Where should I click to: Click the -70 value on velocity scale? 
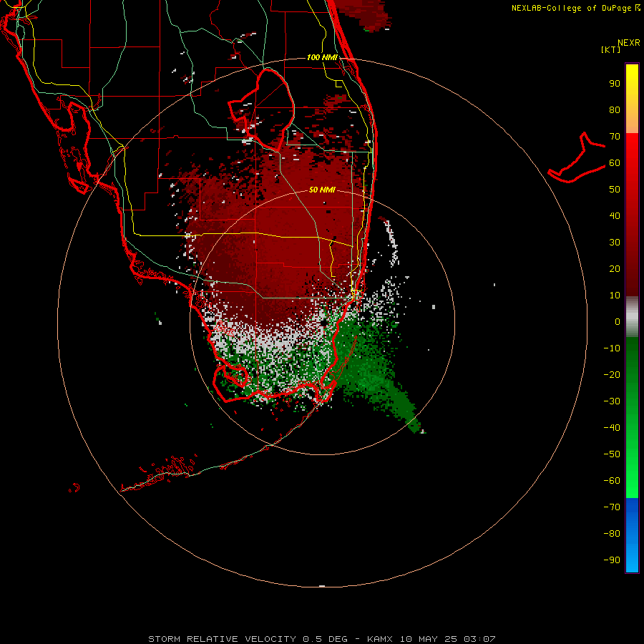612,507
